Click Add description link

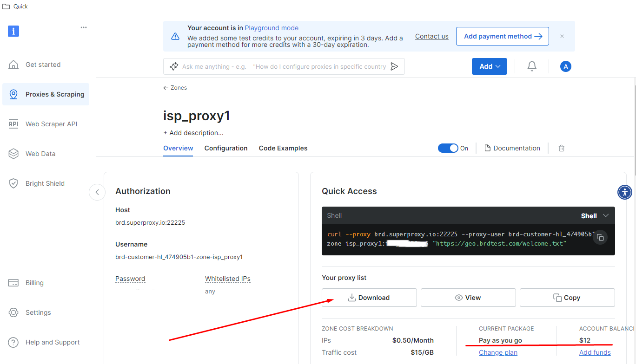pos(193,133)
